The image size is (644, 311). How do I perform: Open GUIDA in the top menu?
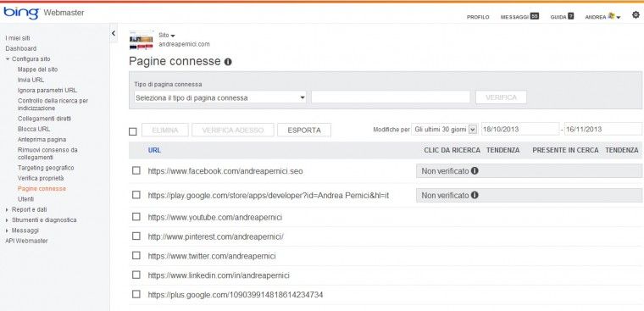558,17
